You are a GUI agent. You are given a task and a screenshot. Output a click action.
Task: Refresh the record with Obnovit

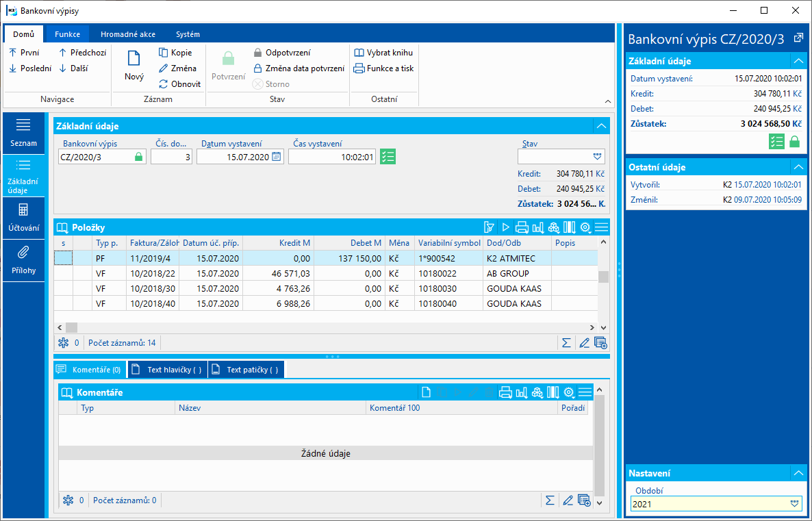179,84
